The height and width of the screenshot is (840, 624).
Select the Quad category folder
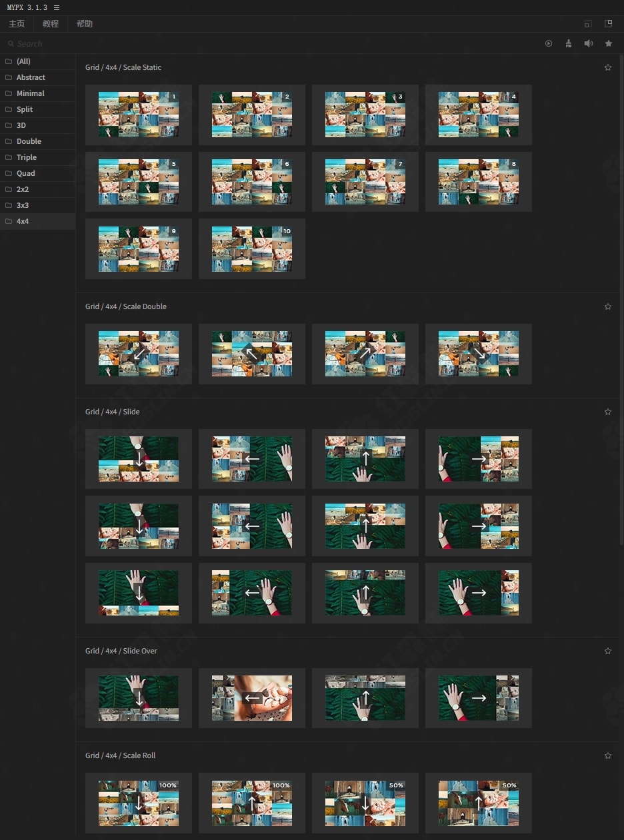(x=37, y=173)
